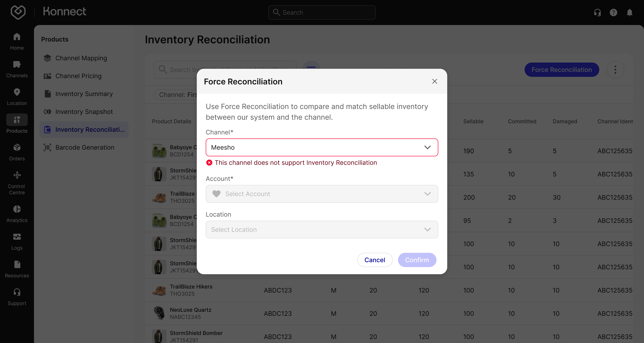This screenshot has width=644, height=343.
Task: Open the help question mark icon
Action: tap(613, 13)
